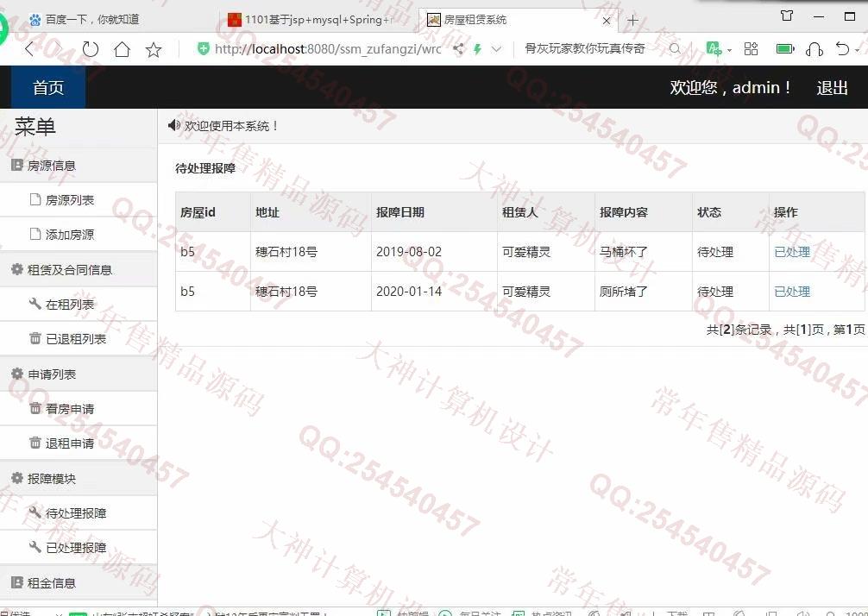Click the trash icon beside 已退租列表

pos(35,337)
